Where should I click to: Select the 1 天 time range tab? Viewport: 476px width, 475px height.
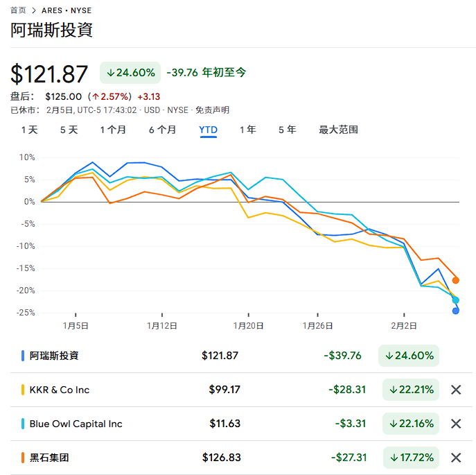point(30,130)
